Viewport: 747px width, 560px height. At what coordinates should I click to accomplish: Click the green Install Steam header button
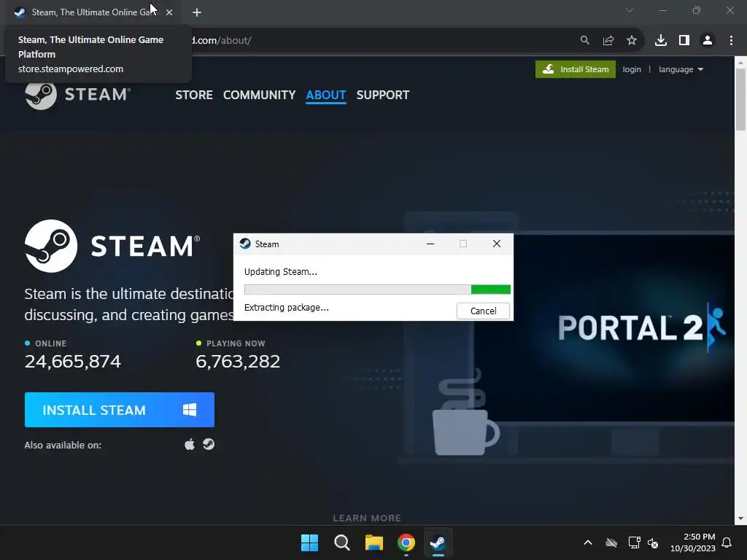click(576, 69)
